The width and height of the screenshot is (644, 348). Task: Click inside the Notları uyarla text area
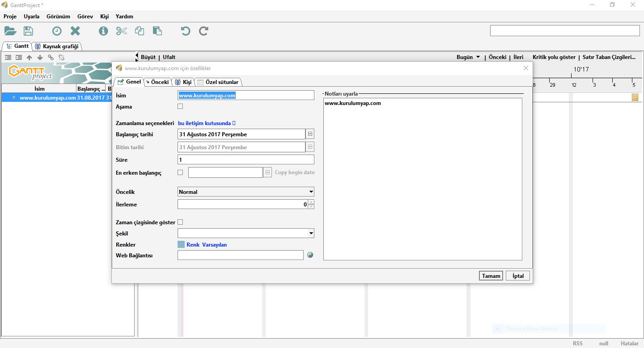423,179
